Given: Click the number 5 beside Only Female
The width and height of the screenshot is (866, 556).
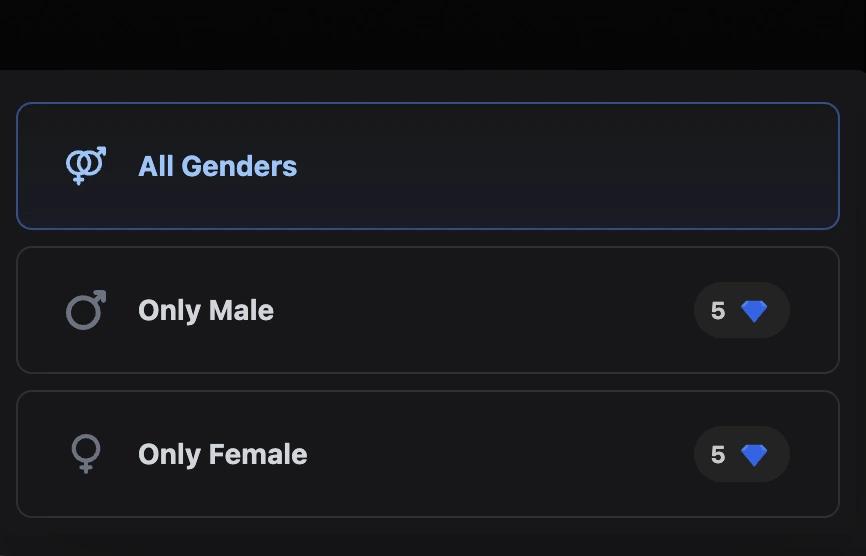Looking at the screenshot, I should point(718,455).
